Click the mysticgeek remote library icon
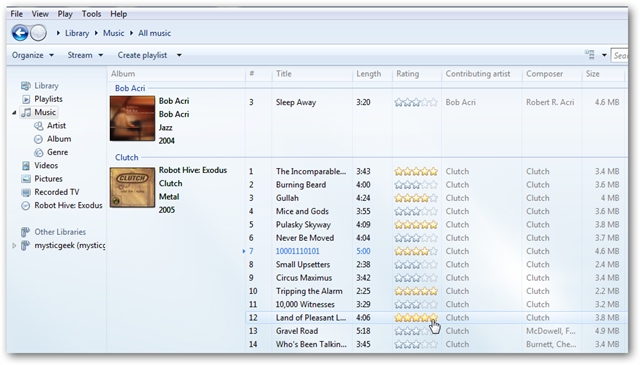This screenshot has width=640, height=365. [x=25, y=245]
